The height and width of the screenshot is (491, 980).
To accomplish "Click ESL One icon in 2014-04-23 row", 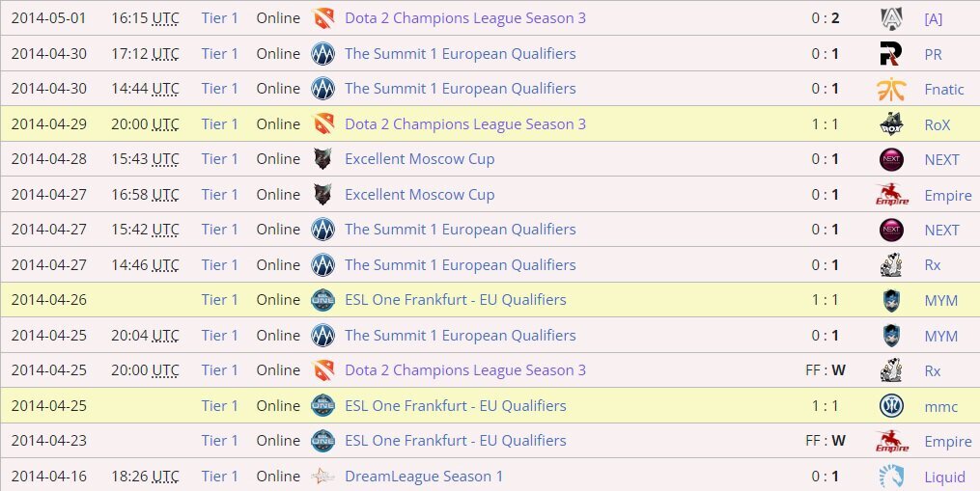I will (323, 441).
